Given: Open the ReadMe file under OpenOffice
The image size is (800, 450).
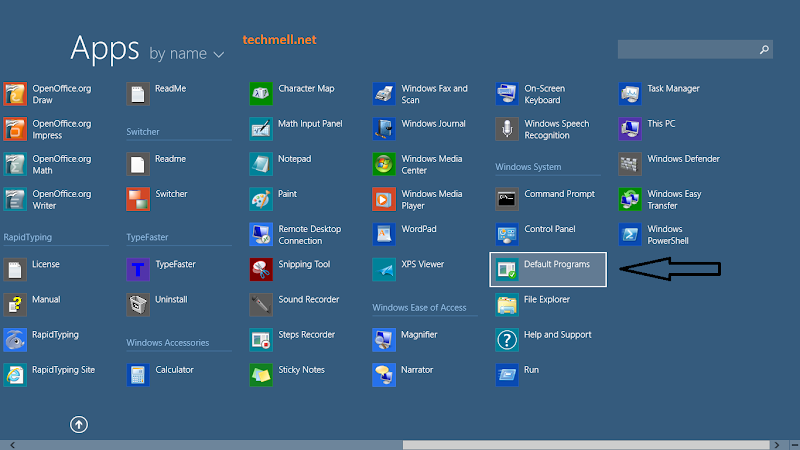Looking at the screenshot, I should [x=138, y=94].
